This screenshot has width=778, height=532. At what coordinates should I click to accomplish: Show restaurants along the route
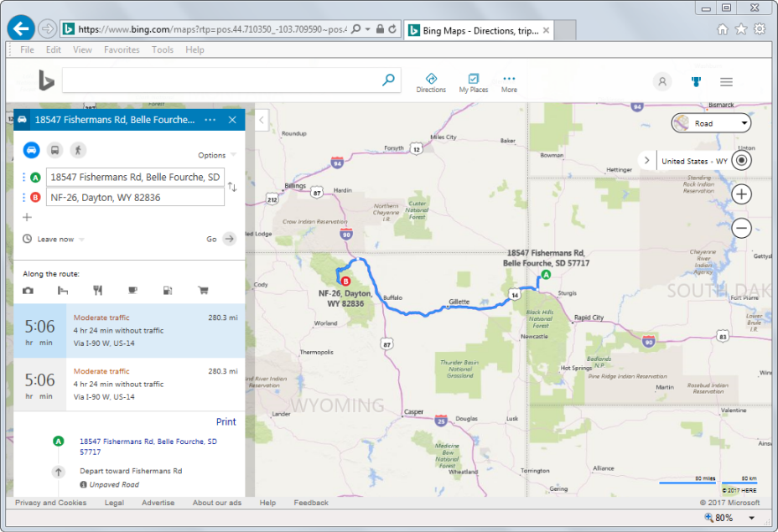click(98, 291)
